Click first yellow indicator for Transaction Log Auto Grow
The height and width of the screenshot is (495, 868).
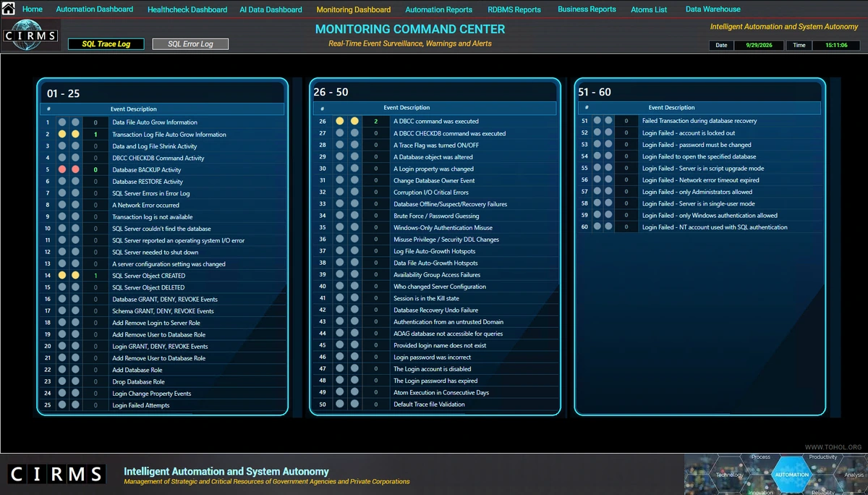coord(62,135)
